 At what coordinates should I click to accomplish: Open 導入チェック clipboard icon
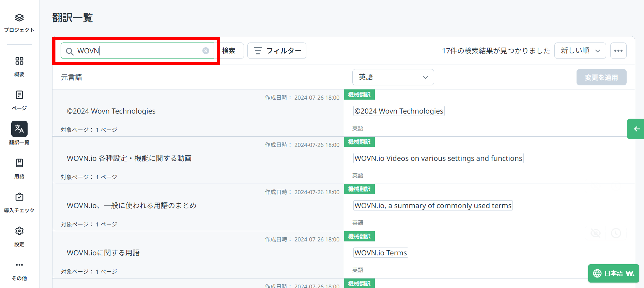tap(19, 197)
